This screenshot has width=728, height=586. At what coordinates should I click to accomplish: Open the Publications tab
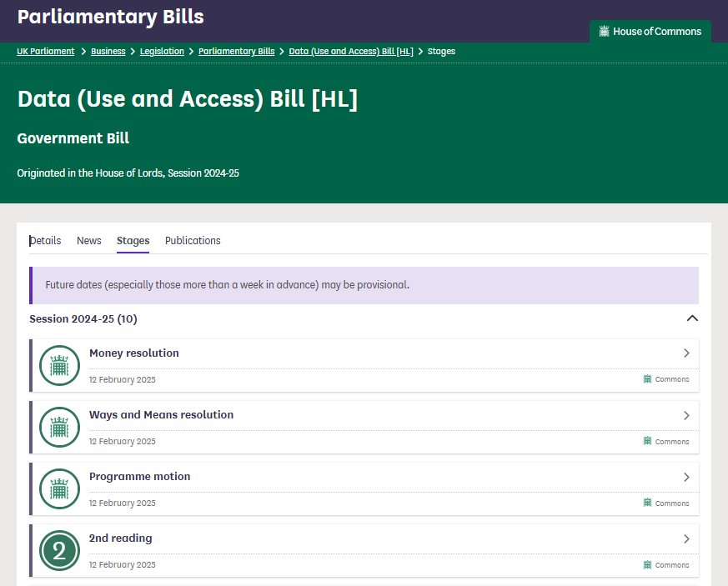(x=193, y=240)
